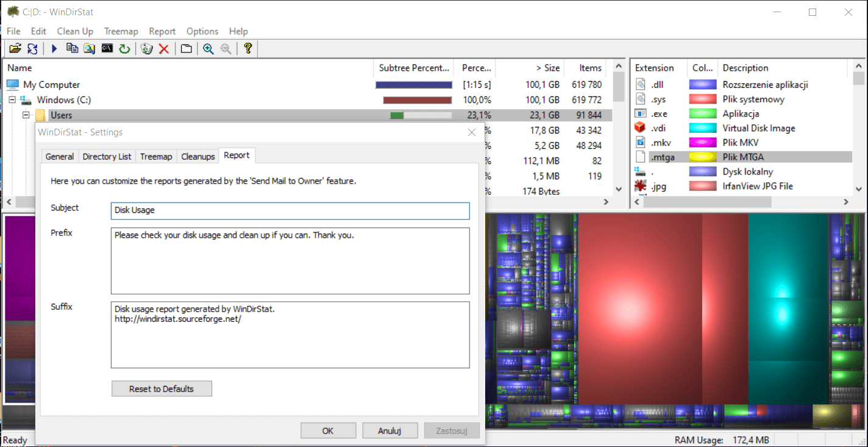Click the blue .dll color swatch

coord(703,85)
